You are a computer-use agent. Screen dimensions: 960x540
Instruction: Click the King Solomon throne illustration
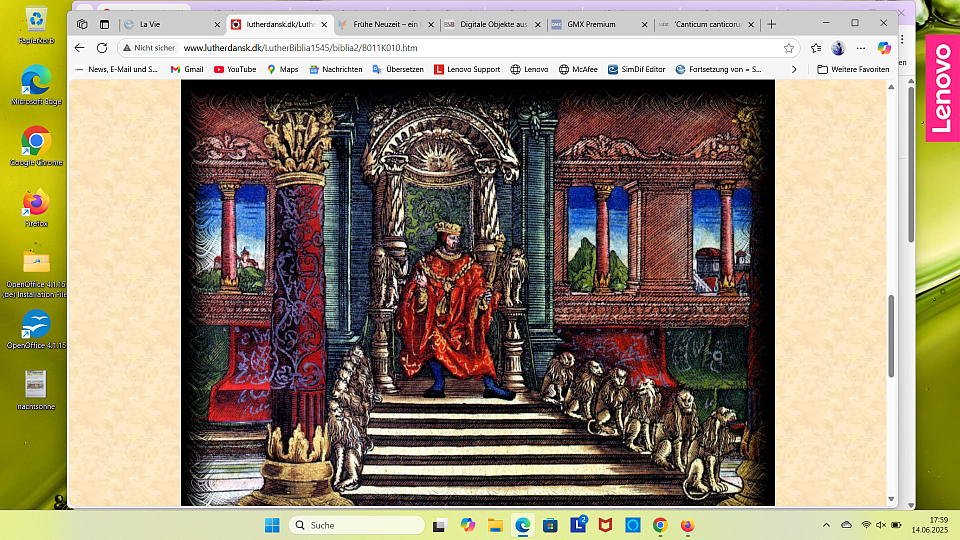point(478,293)
